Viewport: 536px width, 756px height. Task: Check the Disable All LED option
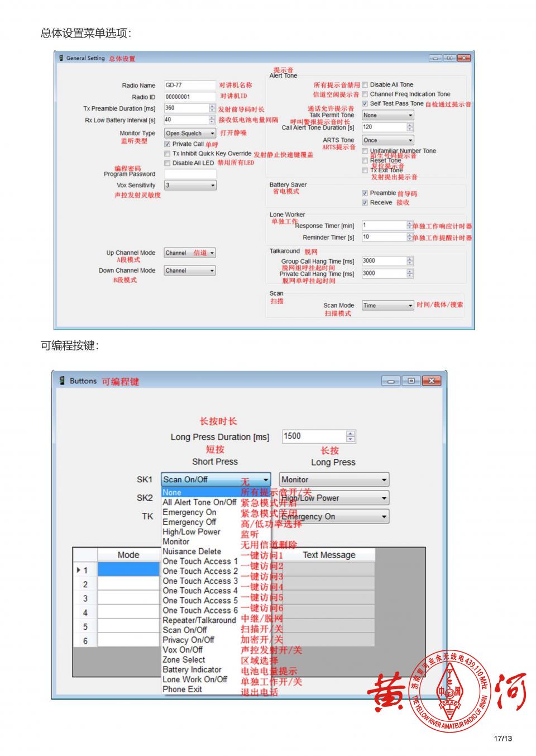point(167,163)
